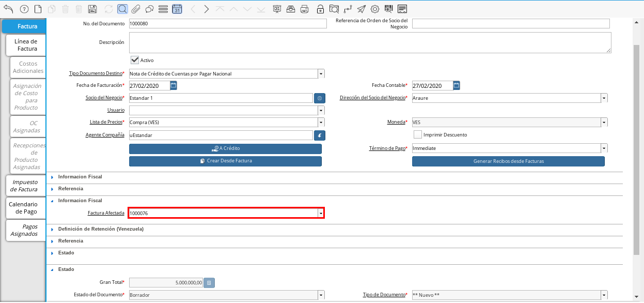Click the printer icon in toolbar
Image resolution: width=644 pixels, height=303 pixels.
[305, 9]
